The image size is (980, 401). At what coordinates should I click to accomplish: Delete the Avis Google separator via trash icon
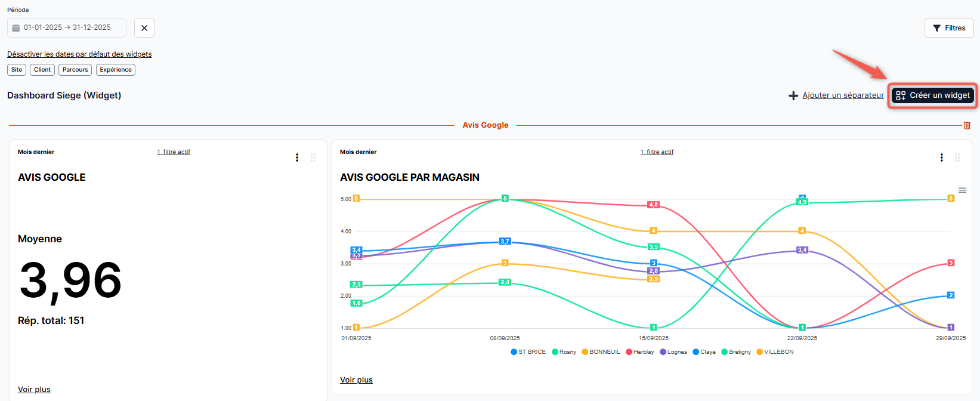(967, 125)
